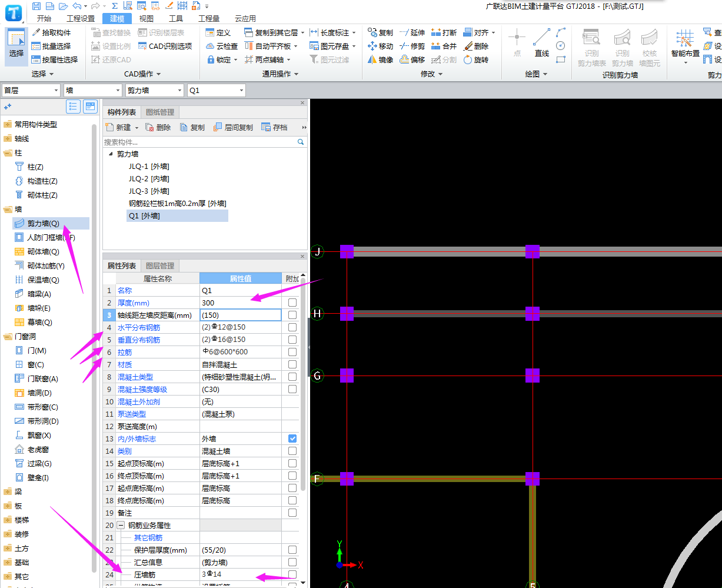Screen dimensions: 722x588
Task: Switch to 图纸管理 tab
Action: pyautogui.click(x=160, y=112)
